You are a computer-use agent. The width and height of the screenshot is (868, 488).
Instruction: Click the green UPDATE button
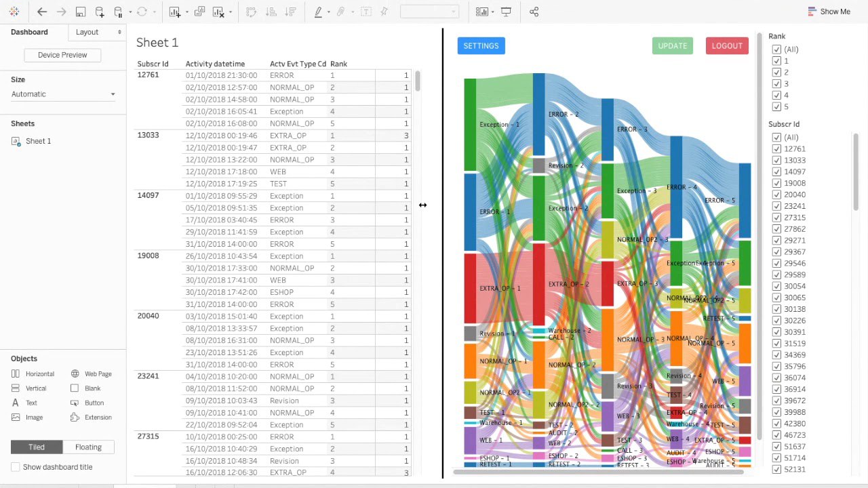[x=673, y=45]
